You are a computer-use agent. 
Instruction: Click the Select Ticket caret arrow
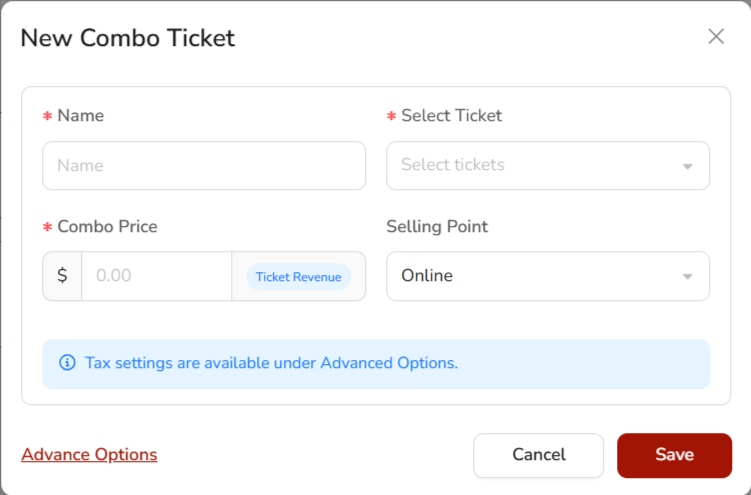(x=687, y=166)
